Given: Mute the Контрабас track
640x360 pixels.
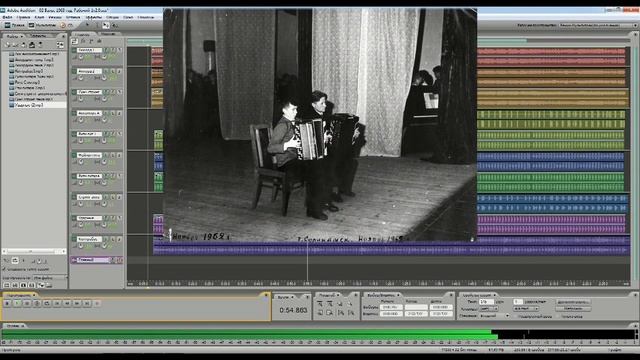Looking at the screenshot, I should pos(106,239).
